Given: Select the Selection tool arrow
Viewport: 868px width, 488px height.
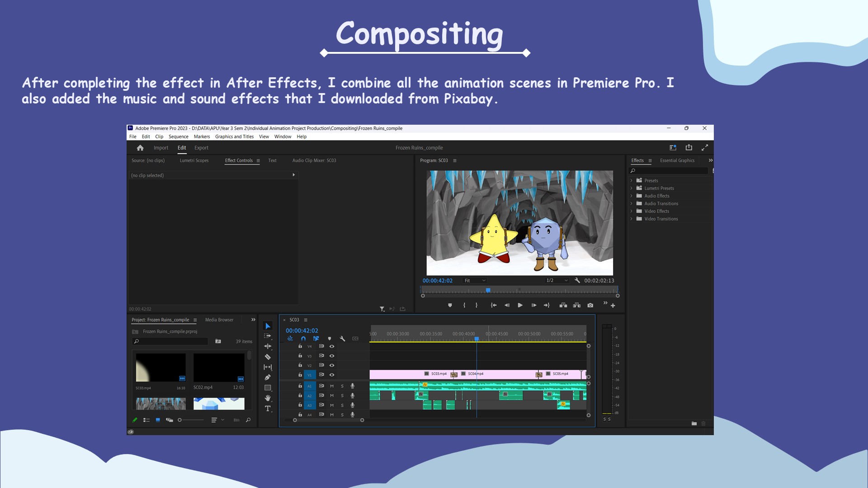Looking at the screenshot, I should 268,326.
